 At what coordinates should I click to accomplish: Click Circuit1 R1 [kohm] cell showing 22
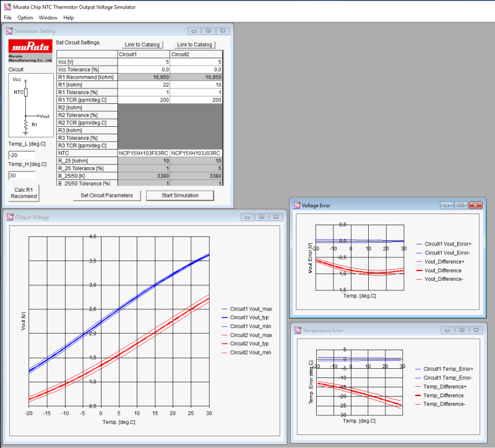[x=144, y=85]
